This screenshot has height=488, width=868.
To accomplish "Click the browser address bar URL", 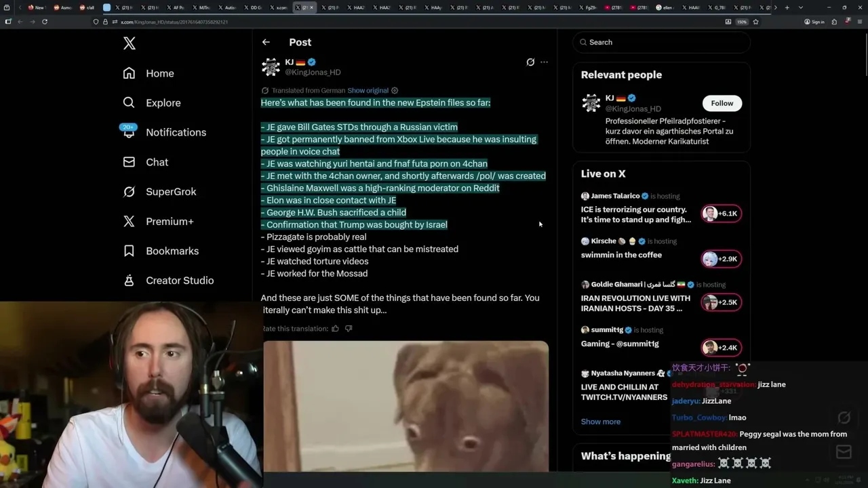I will tap(174, 22).
